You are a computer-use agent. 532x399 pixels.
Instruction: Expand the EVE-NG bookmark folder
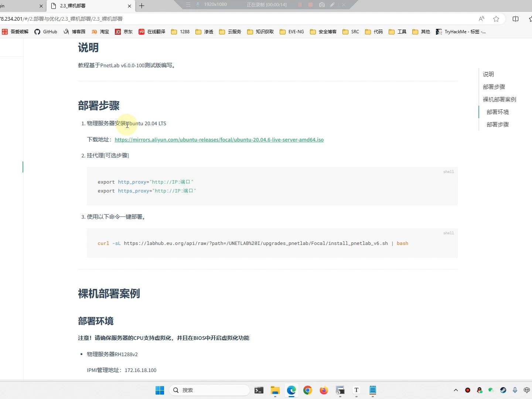click(x=292, y=32)
